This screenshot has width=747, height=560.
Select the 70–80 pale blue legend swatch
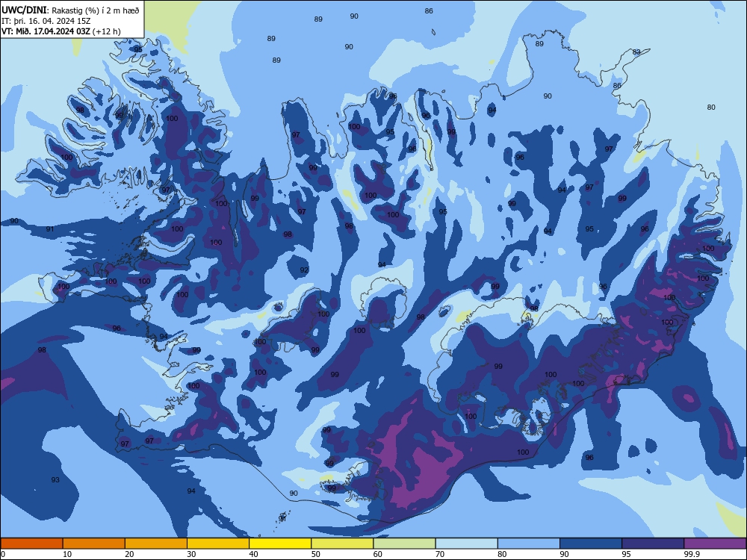pos(466,544)
